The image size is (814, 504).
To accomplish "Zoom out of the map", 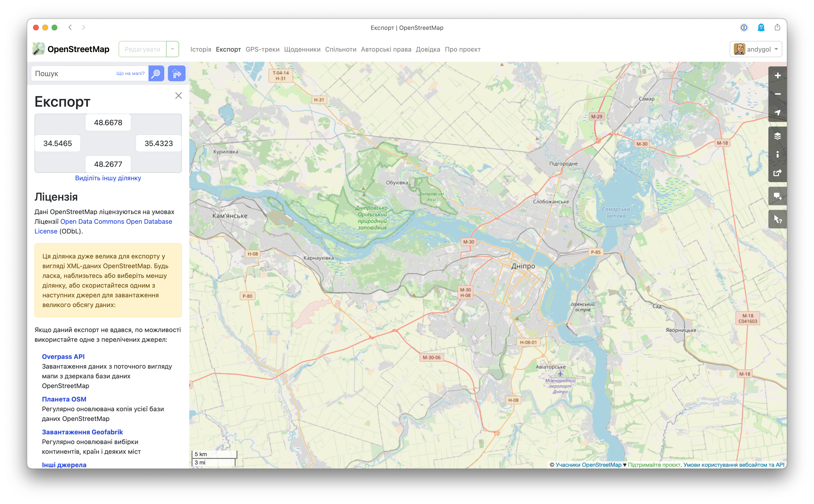I will (x=777, y=94).
